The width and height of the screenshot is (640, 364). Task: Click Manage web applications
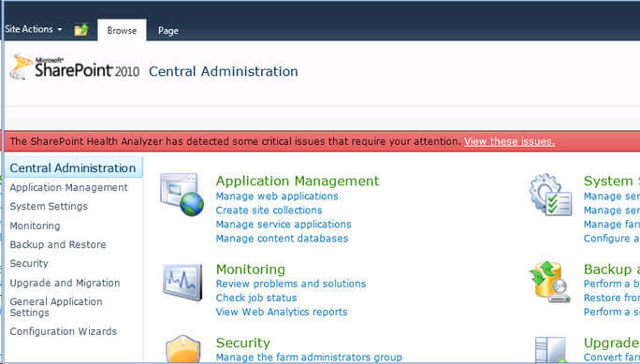pyautogui.click(x=277, y=197)
